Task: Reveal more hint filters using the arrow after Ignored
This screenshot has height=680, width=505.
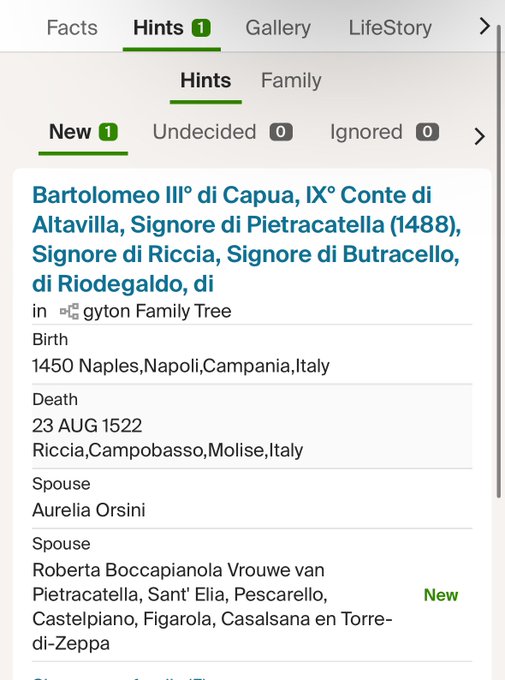Action: (x=479, y=137)
